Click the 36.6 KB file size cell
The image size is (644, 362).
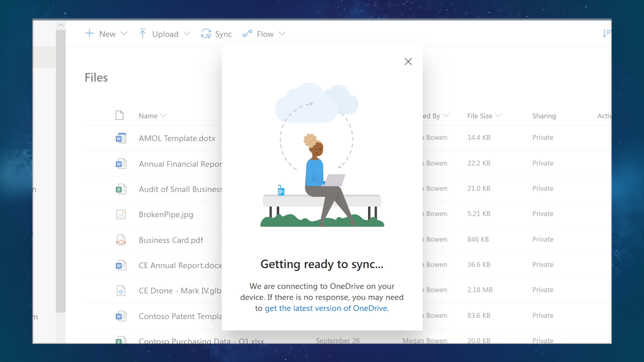[x=479, y=264]
